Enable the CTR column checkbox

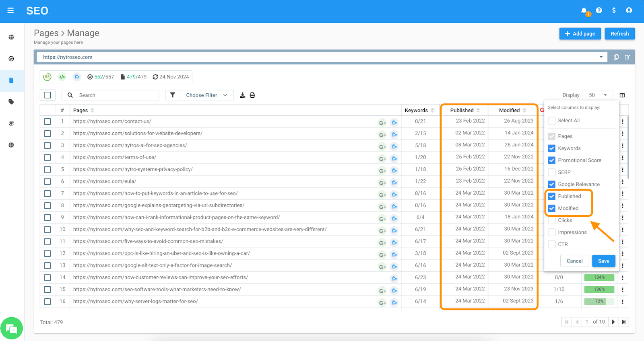(x=552, y=244)
